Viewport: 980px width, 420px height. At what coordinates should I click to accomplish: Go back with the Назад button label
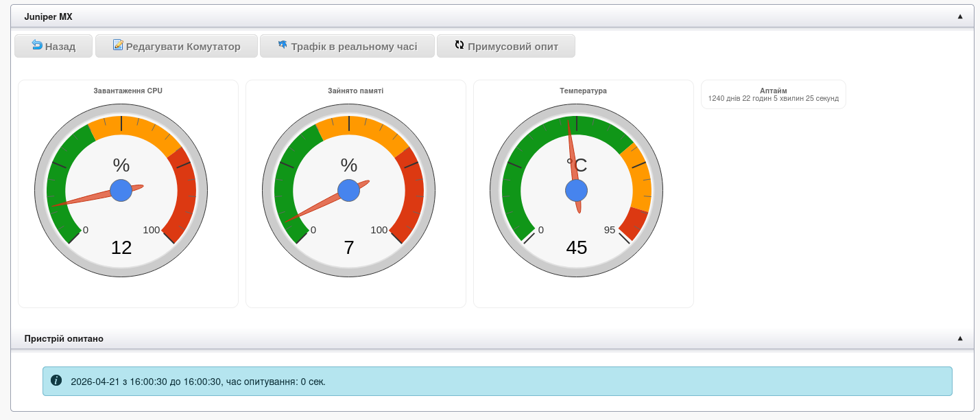(x=60, y=47)
